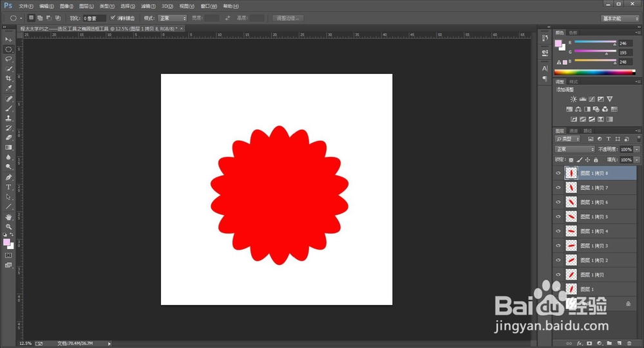The image size is (644, 348).
Task: Select the Lasso tool
Action: [8, 59]
